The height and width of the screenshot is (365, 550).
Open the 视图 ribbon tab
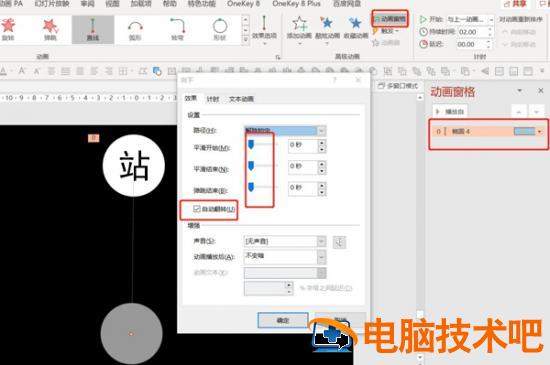pyautogui.click(x=112, y=4)
